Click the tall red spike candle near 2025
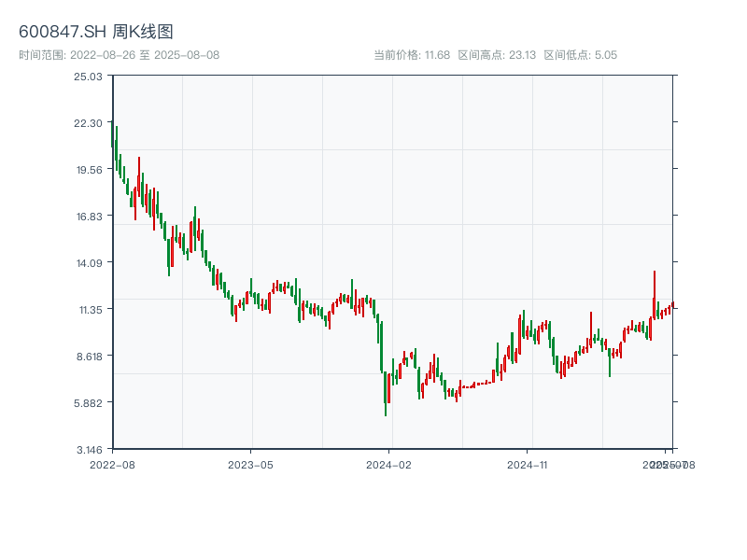The image size is (747, 560). 655,289
